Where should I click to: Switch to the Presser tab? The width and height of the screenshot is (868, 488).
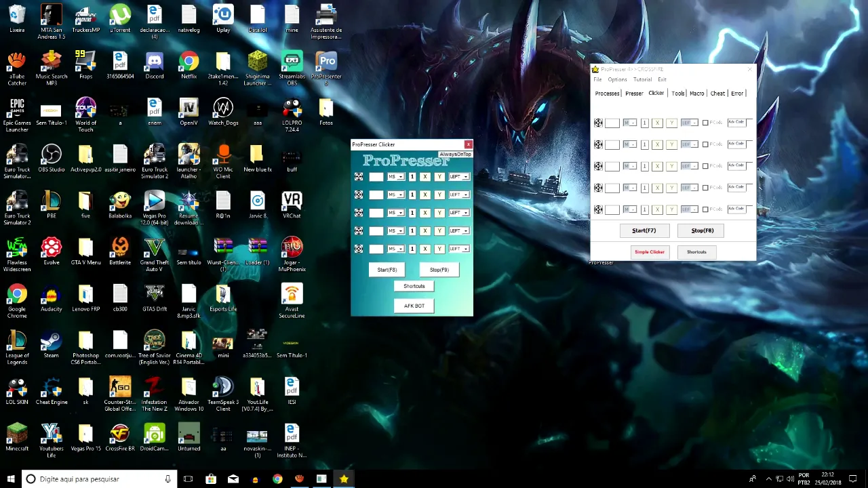(634, 94)
